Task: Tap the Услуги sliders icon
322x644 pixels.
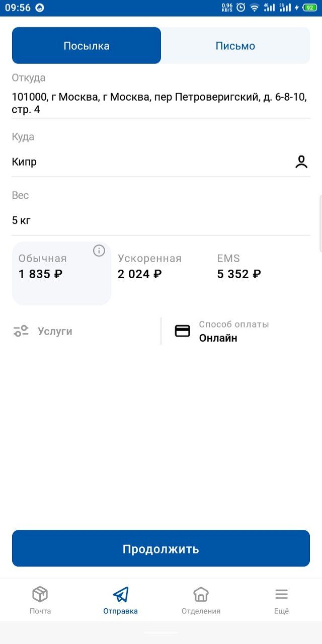Action: click(x=21, y=331)
